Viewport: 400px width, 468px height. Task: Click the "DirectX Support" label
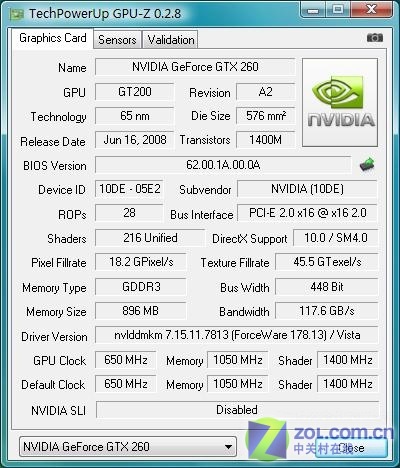pos(250,239)
